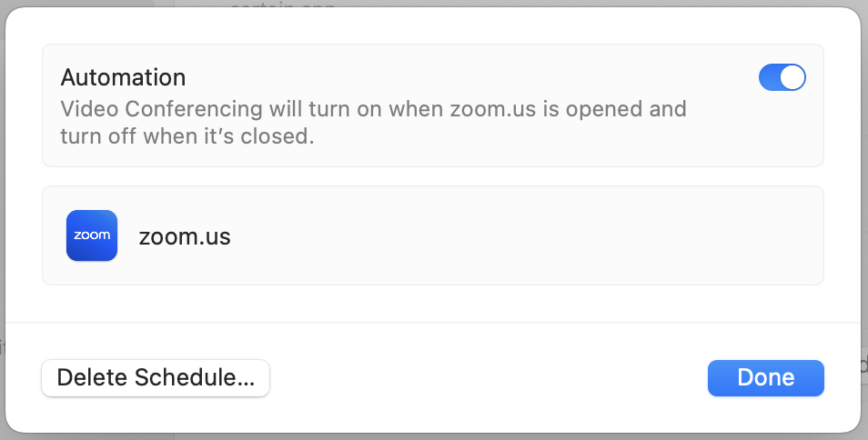This screenshot has width=868, height=440.
Task: Click the Zoom application thumbnail
Action: click(92, 235)
